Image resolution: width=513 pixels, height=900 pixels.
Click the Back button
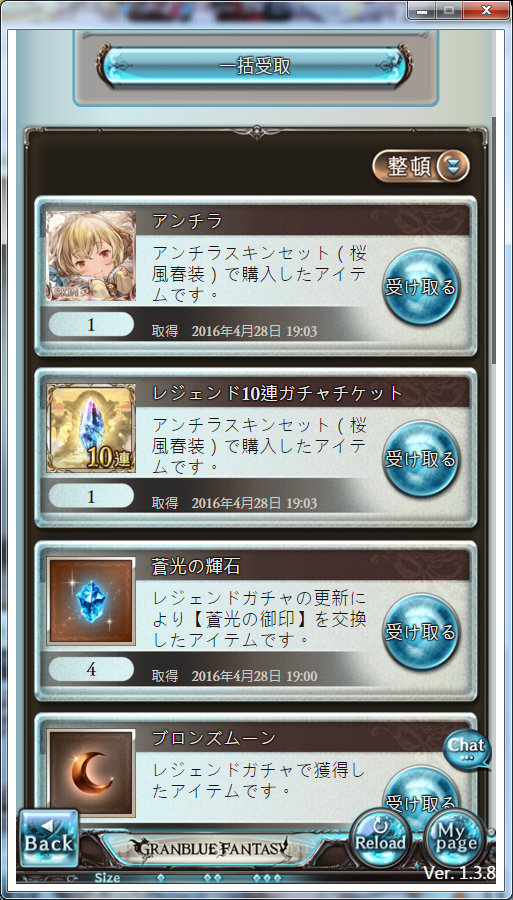point(49,838)
